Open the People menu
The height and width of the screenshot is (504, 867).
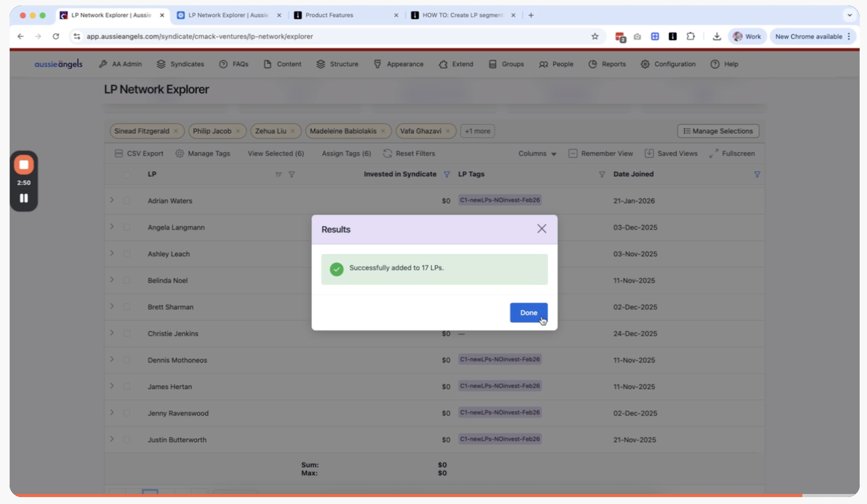point(556,64)
